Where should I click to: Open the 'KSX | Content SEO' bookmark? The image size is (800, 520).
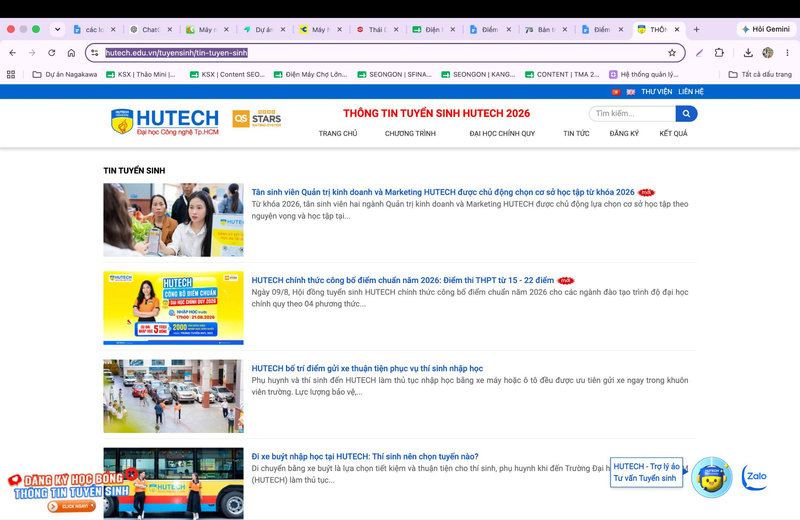coord(227,75)
